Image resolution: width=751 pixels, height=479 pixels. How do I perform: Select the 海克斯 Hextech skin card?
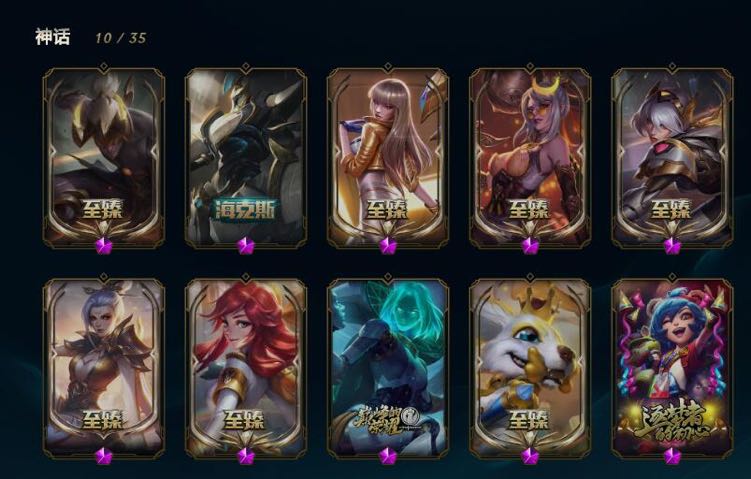tap(246, 157)
